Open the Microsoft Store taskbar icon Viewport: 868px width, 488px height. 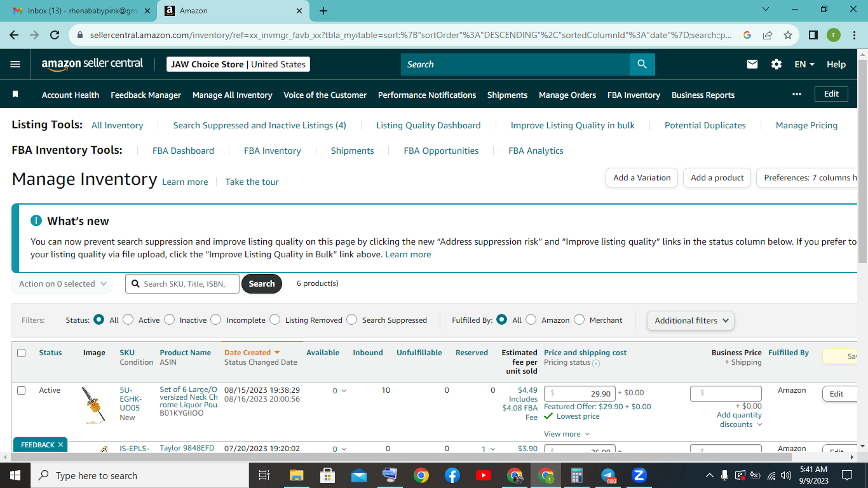[x=328, y=475]
